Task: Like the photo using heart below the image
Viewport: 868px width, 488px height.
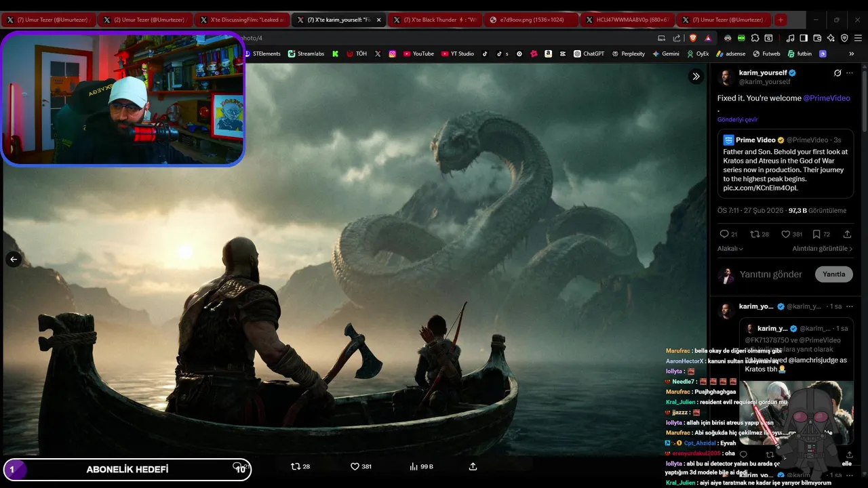Action: 361,466
